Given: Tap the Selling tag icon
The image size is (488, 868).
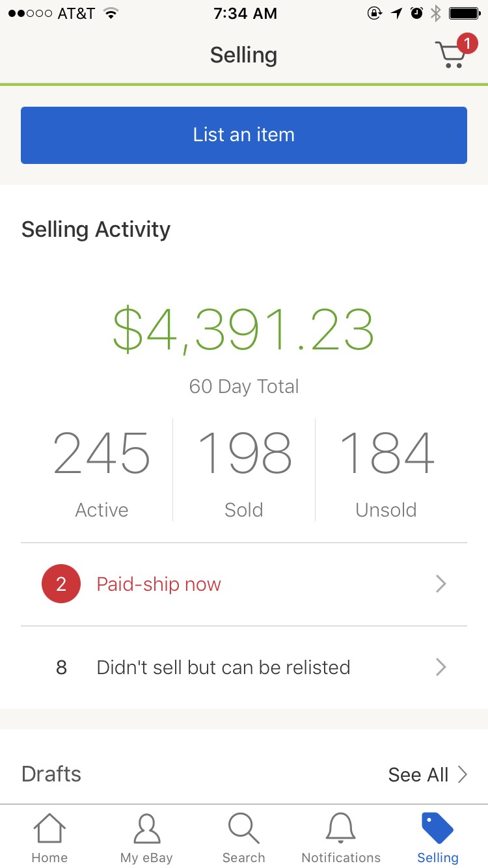Looking at the screenshot, I should [x=438, y=829].
